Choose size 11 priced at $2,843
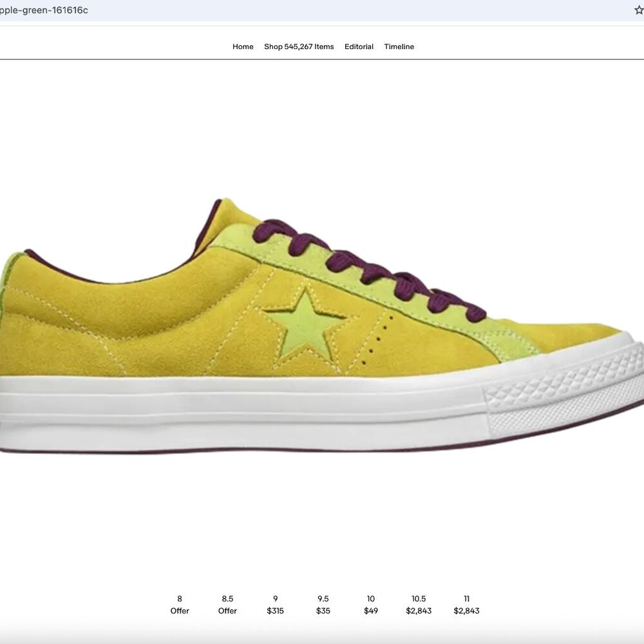This screenshot has width=644, height=644. (x=466, y=605)
